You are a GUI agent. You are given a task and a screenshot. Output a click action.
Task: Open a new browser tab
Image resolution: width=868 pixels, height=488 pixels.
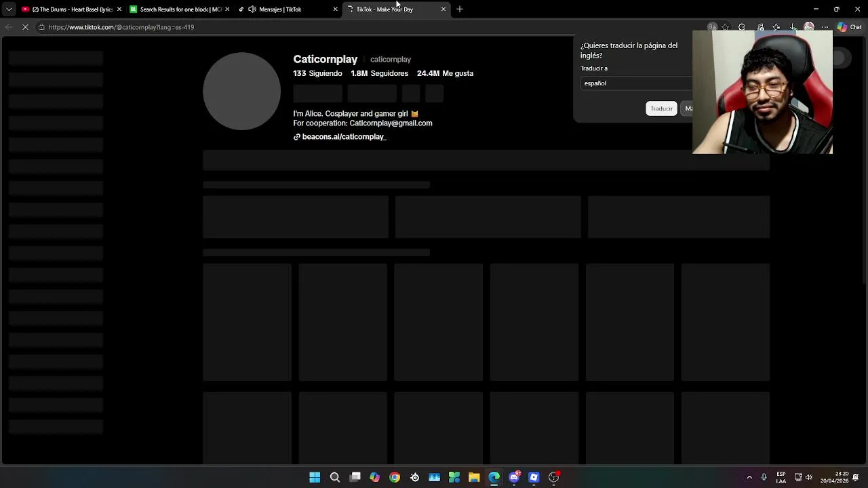(x=460, y=9)
